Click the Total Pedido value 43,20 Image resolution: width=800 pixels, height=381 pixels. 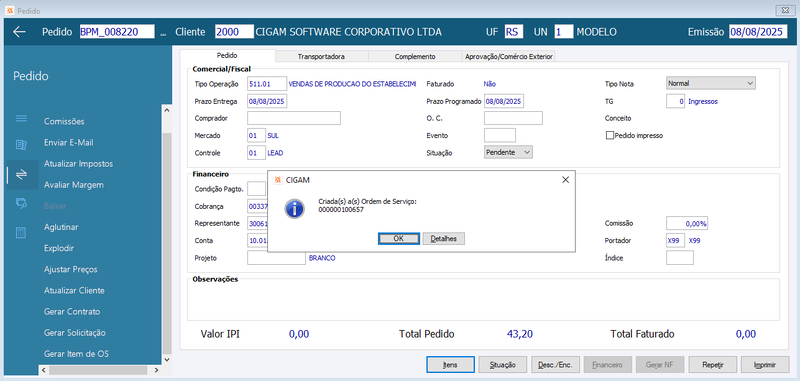click(x=520, y=335)
